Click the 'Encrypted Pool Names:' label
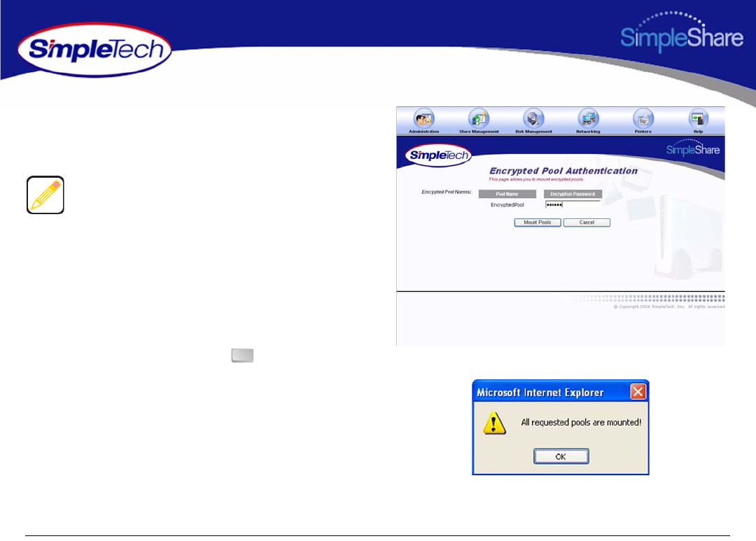 point(447,192)
